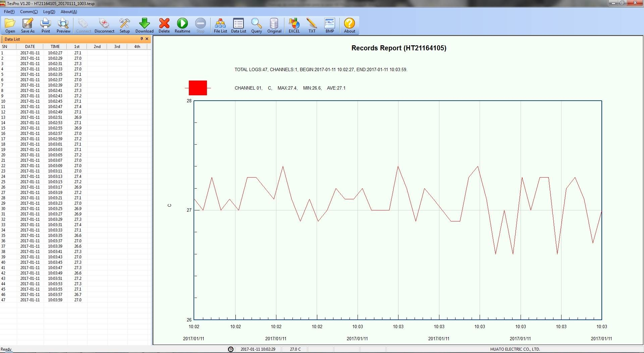Screen dimensions: 644x353
Task: Download data from the logger
Action: (144, 26)
